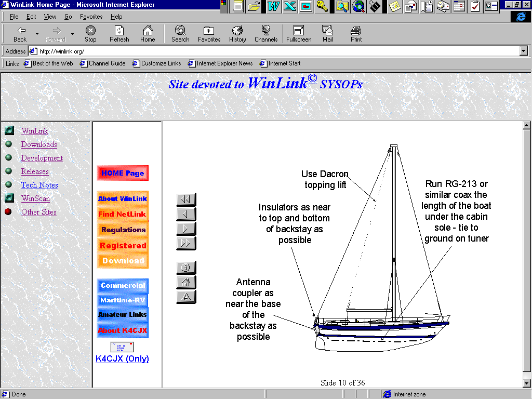532x399 pixels.
Task: Open the Channels toolbar button
Action: click(x=266, y=34)
